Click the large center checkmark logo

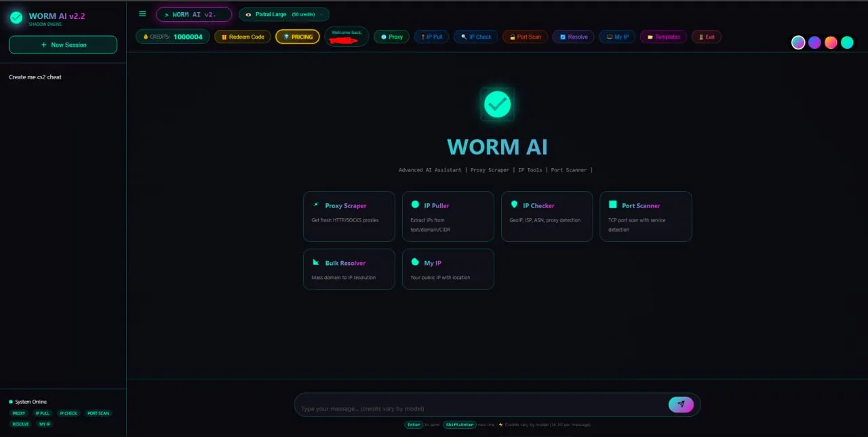[x=497, y=104]
